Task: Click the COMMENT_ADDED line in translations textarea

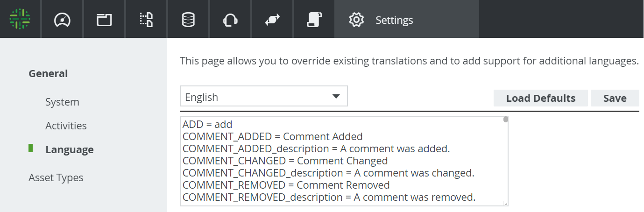Action: pyautogui.click(x=272, y=136)
